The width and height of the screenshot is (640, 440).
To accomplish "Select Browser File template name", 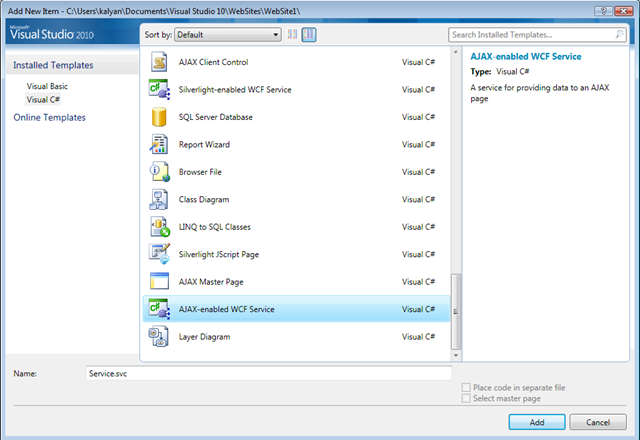I will point(200,172).
